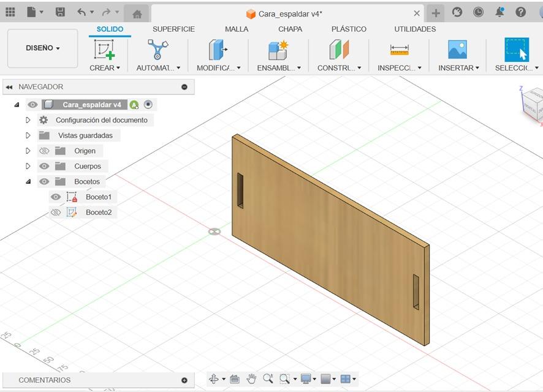Expand the Origen folder
This screenshot has width=543, height=392.
pyautogui.click(x=28, y=151)
